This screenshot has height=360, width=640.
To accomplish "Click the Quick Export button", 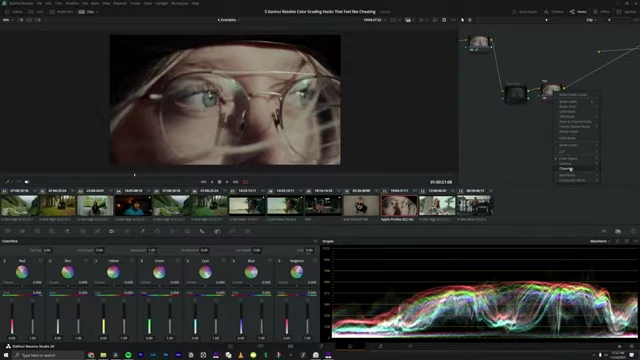I will (524, 12).
